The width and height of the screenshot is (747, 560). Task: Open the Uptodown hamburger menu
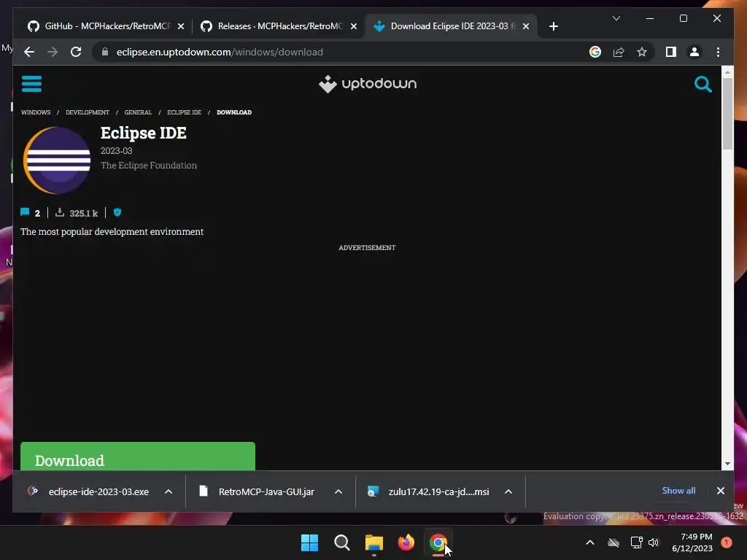tap(31, 84)
